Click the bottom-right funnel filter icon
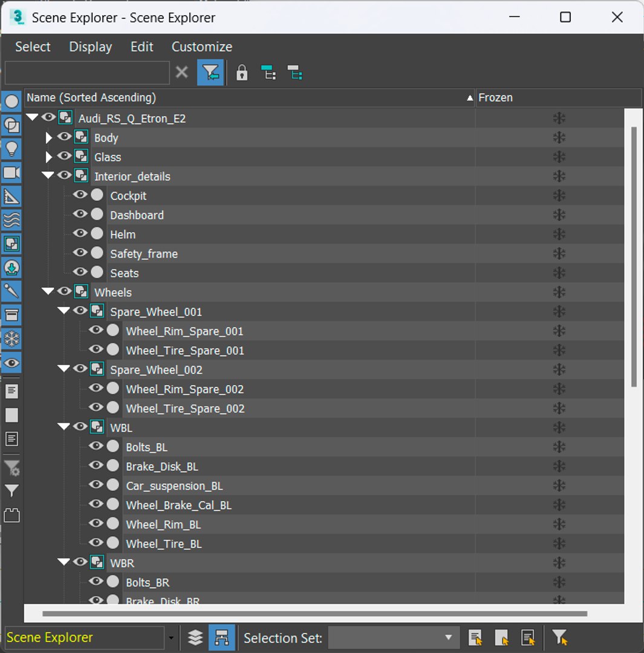644x653 pixels. tap(559, 638)
